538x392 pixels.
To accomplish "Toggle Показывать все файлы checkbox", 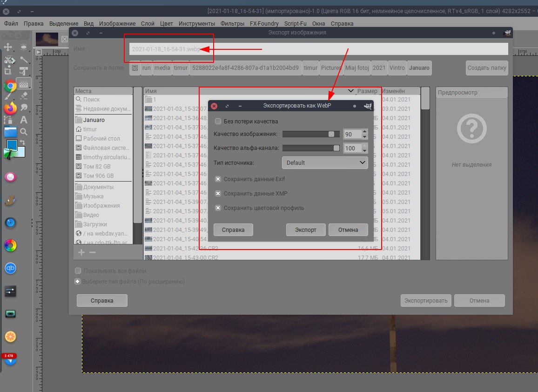I will pyautogui.click(x=78, y=270).
